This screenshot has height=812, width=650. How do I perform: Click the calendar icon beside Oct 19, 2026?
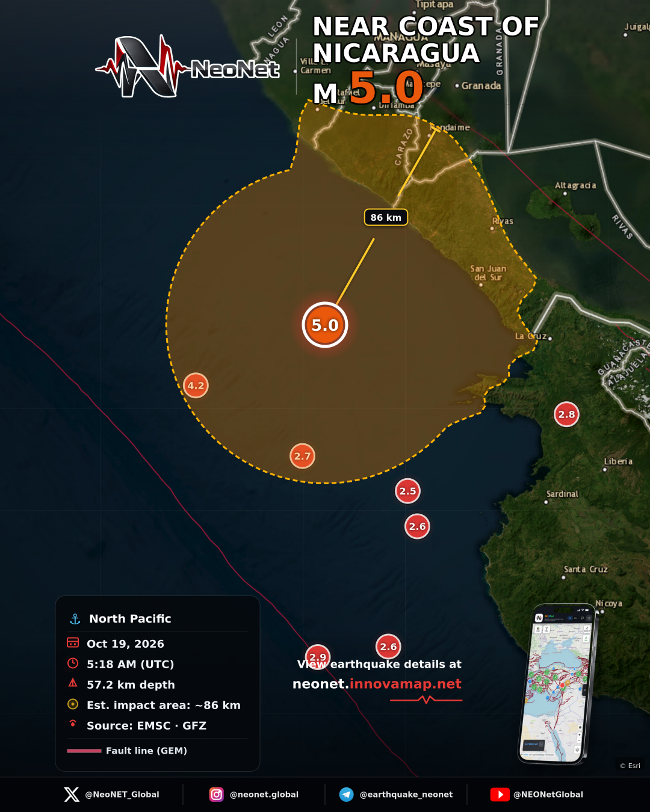pyautogui.click(x=73, y=642)
